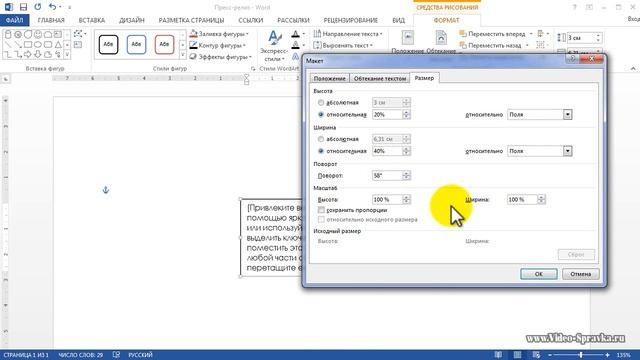Screen dimensions: 640x360
Task: Click the help question mark in Макет dialog
Action: click(573, 59)
